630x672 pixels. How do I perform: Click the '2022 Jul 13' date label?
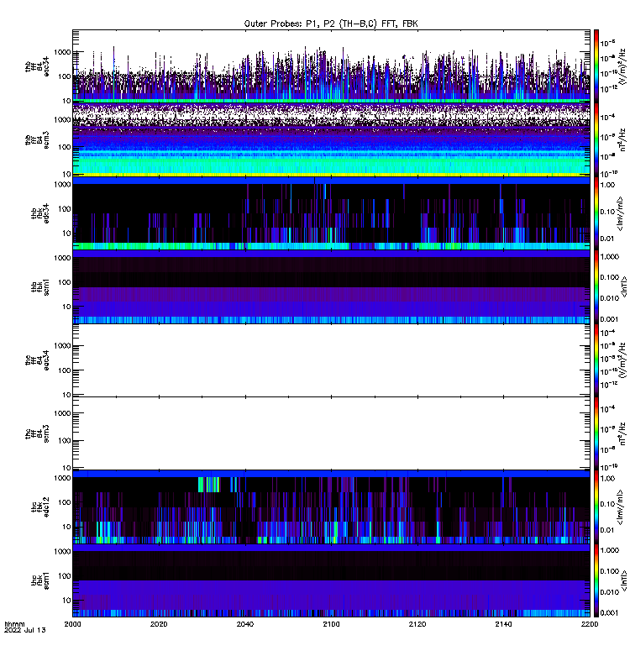pos(25,630)
